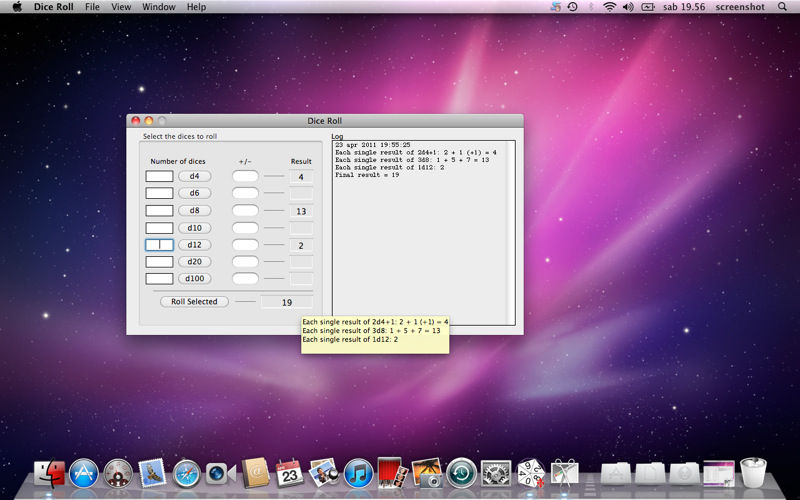Image resolution: width=800 pixels, height=500 pixels.
Task: Click the Dice Roll window title bar
Action: [x=324, y=120]
